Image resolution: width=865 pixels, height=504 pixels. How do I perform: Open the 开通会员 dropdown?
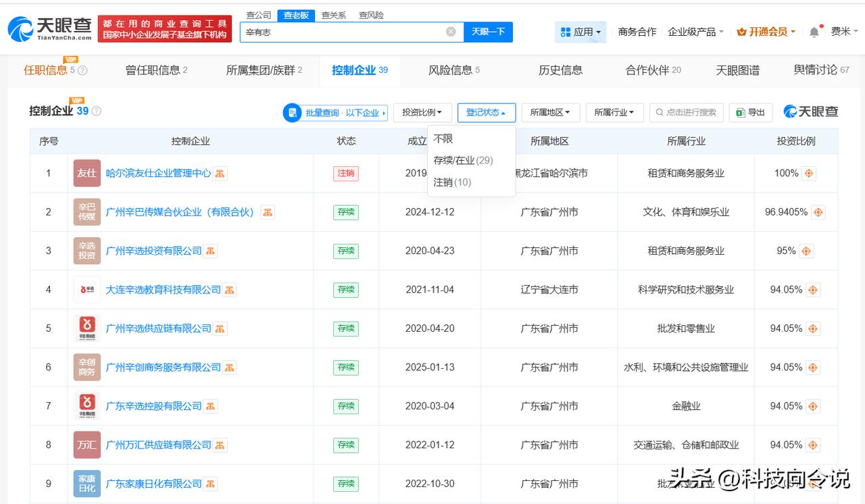coord(766,32)
